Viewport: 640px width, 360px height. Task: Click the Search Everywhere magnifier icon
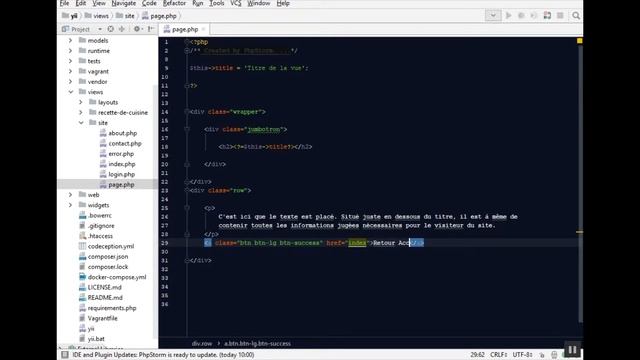[x=576, y=16]
